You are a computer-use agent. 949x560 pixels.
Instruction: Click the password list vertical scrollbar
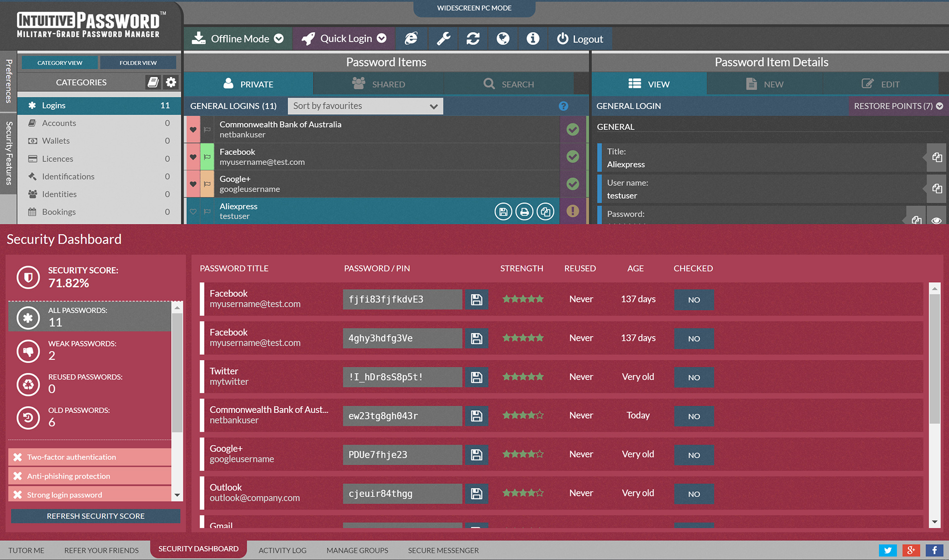pyautogui.click(x=934, y=405)
